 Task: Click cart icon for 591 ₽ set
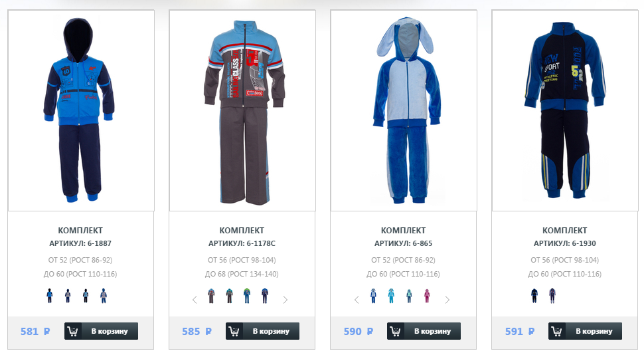557,331
